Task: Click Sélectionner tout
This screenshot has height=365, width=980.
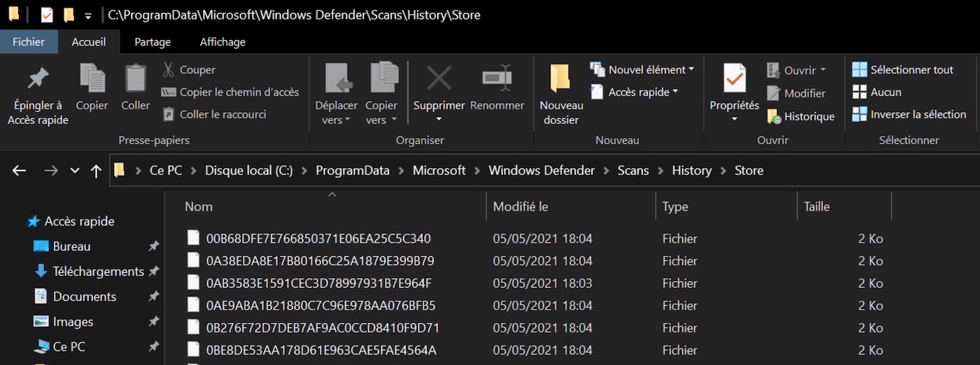Action: (903, 69)
